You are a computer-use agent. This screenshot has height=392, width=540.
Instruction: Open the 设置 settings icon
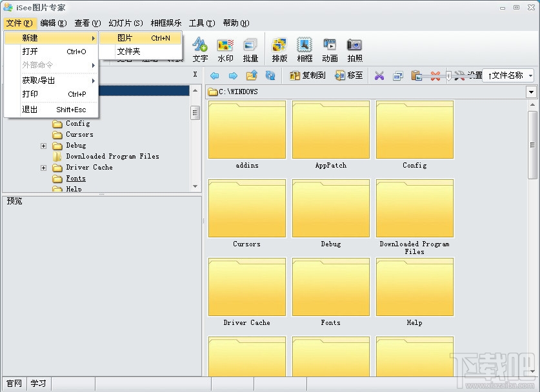[x=472, y=75]
